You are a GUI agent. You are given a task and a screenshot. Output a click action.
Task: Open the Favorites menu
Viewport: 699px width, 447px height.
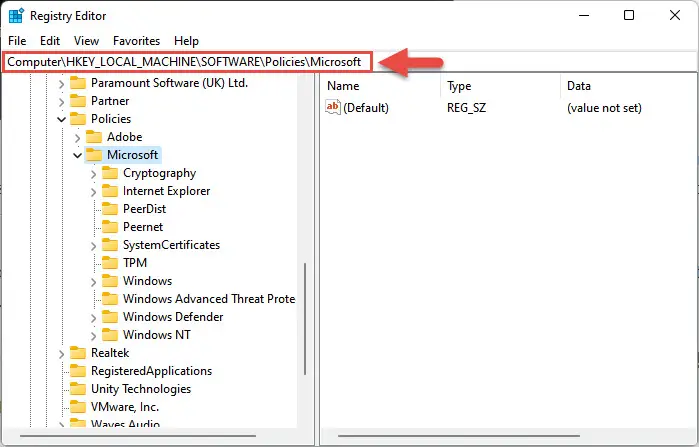[136, 41]
